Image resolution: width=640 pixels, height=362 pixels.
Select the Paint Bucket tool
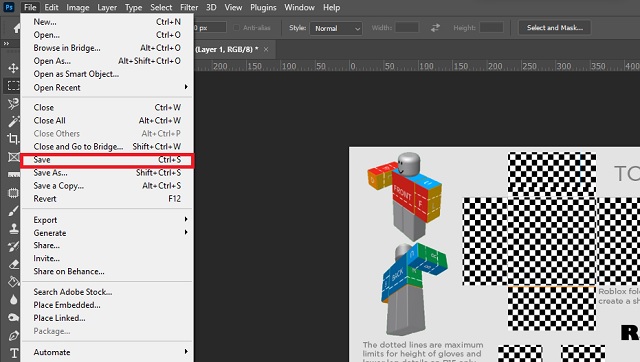[13, 282]
